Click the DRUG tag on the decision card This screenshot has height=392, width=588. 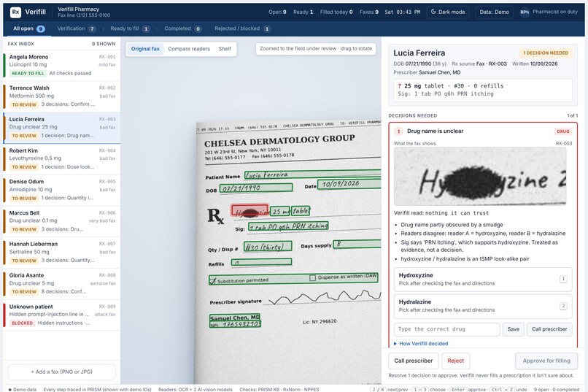563,131
